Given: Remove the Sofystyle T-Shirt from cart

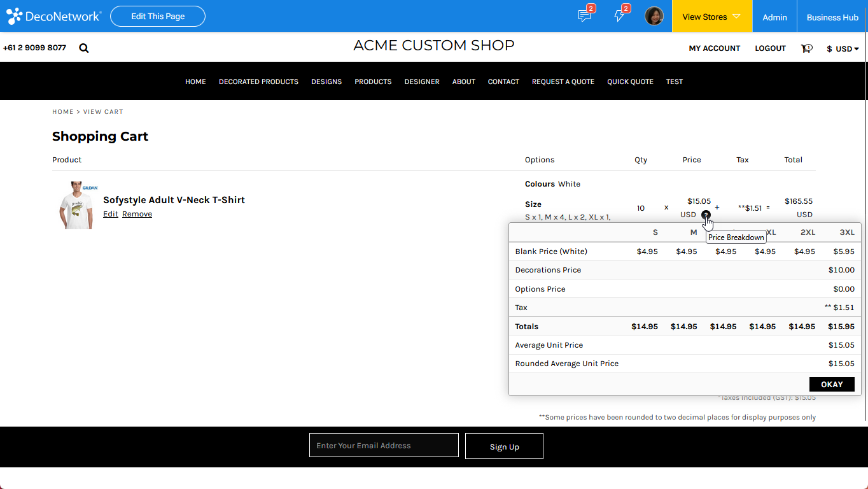Looking at the screenshot, I should click(137, 214).
